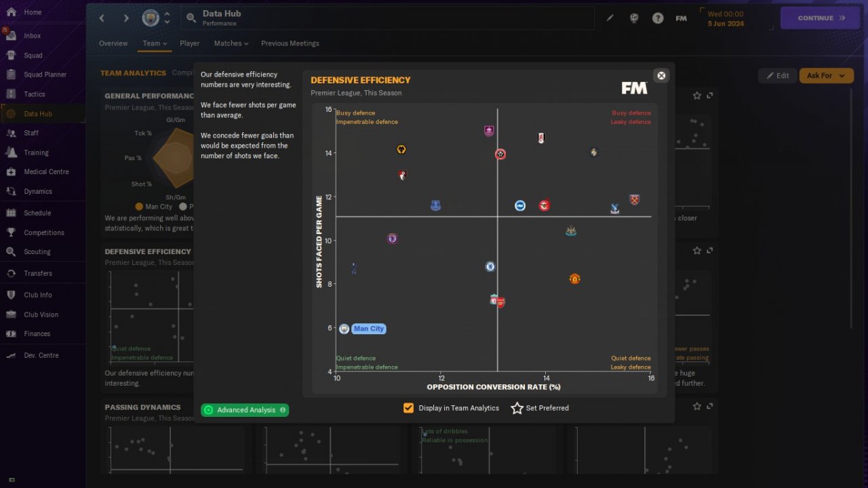Switch to the Player tab
Screen dimensions: 868x488
pos(190,43)
